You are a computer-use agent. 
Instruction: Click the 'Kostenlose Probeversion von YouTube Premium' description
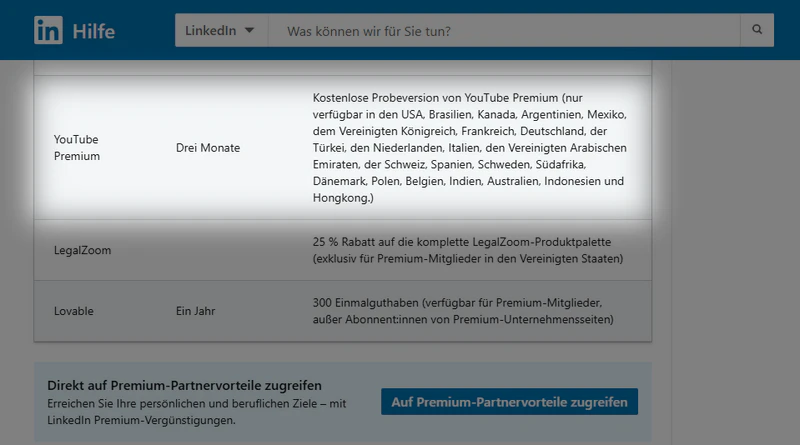pyautogui.click(x=469, y=147)
